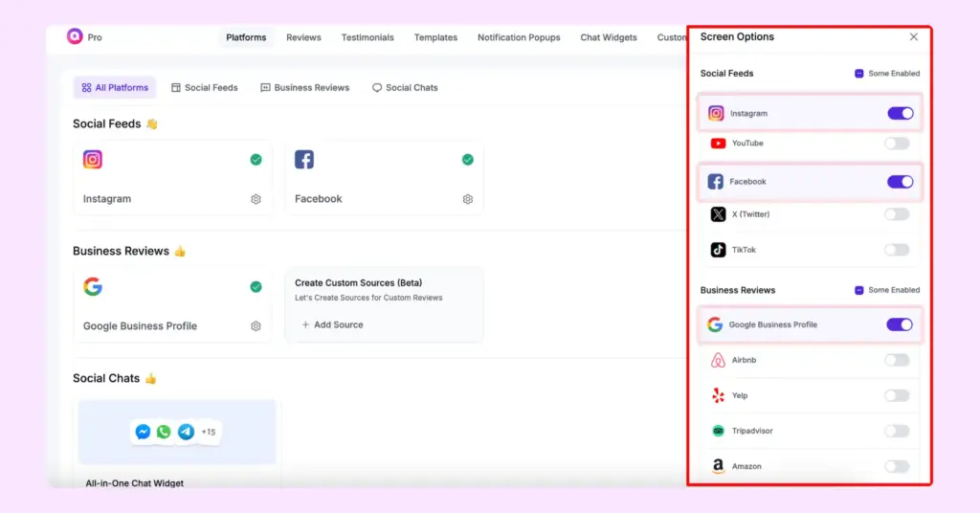The height and width of the screenshot is (513, 980).
Task: Open Instagram card settings gear
Action: [x=256, y=199]
